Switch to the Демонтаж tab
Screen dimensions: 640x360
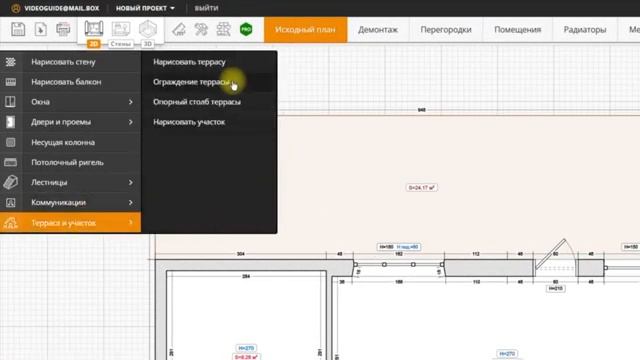[x=378, y=29]
